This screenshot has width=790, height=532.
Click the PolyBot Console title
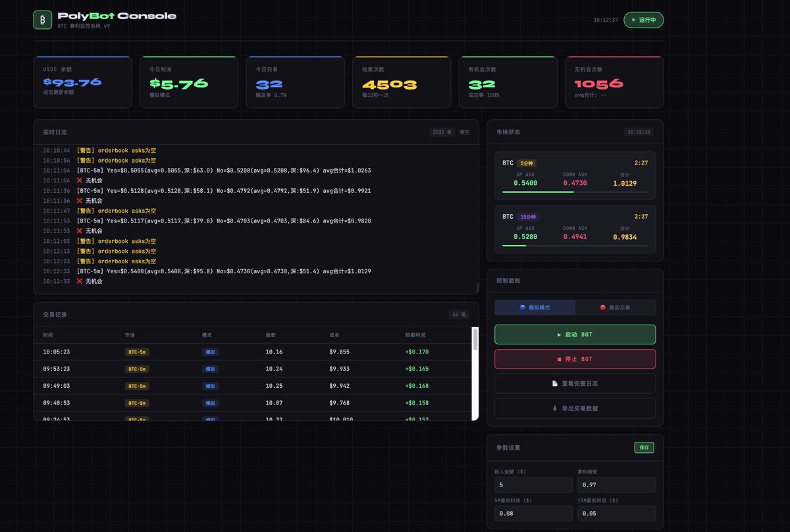click(x=117, y=16)
